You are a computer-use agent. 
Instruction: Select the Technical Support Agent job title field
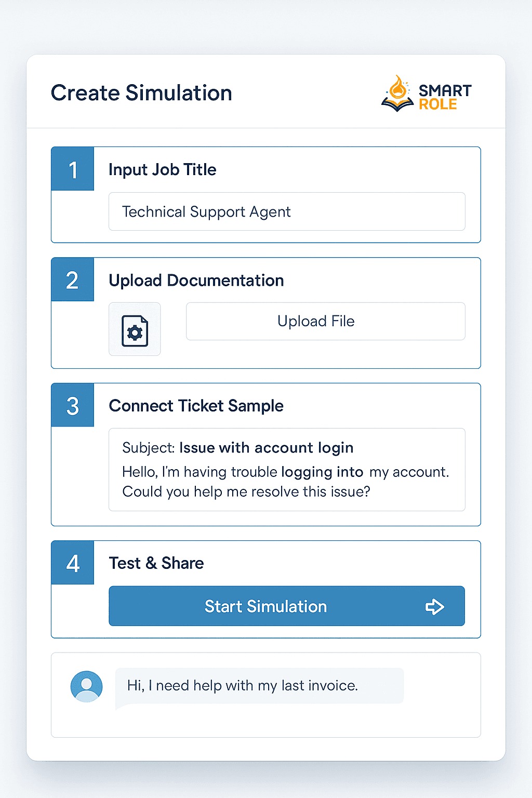[x=286, y=211]
